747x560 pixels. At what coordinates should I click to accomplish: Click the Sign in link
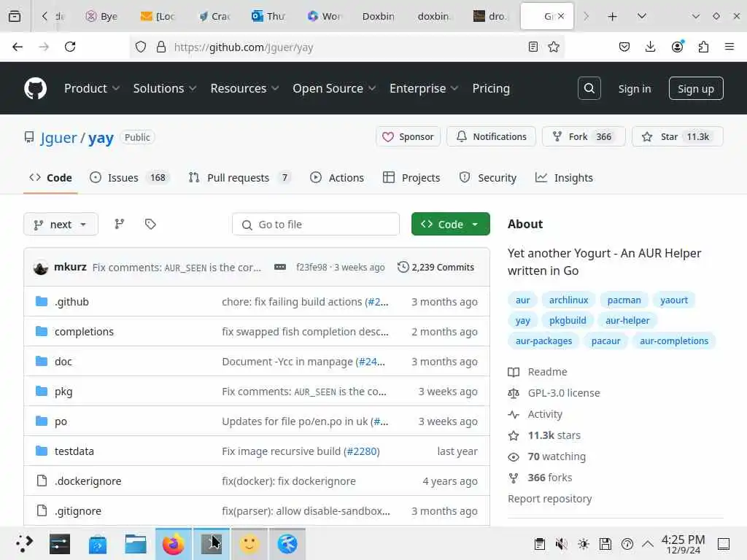click(x=635, y=88)
